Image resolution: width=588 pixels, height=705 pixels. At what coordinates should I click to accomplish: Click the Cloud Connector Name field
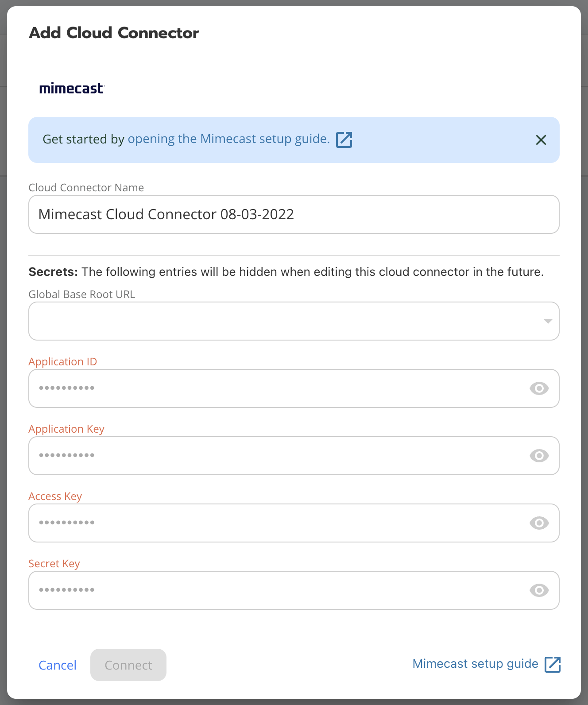pyautogui.click(x=294, y=214)
